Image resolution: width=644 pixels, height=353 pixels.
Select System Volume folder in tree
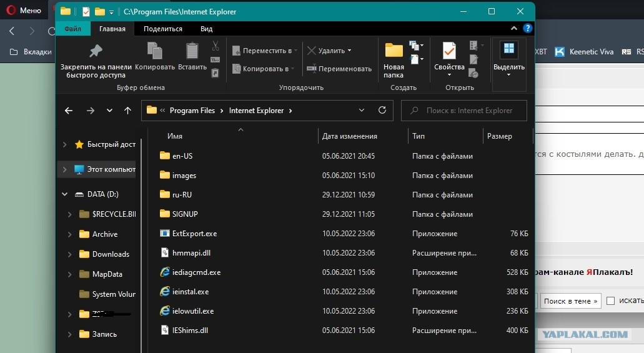[107, 294]
